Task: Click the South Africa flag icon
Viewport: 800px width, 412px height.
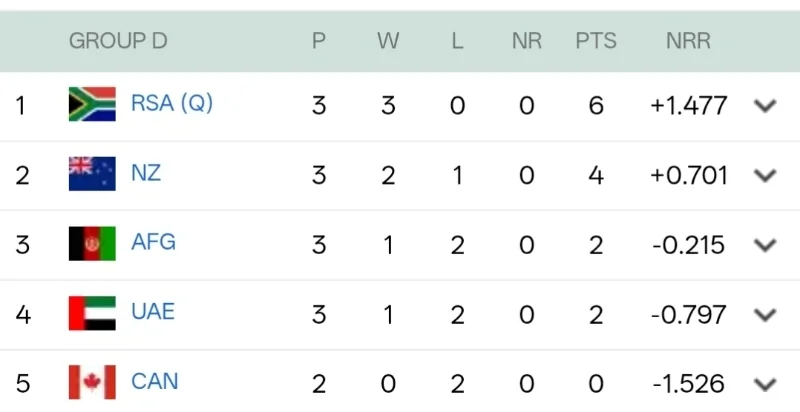Action: click(92, 104)
